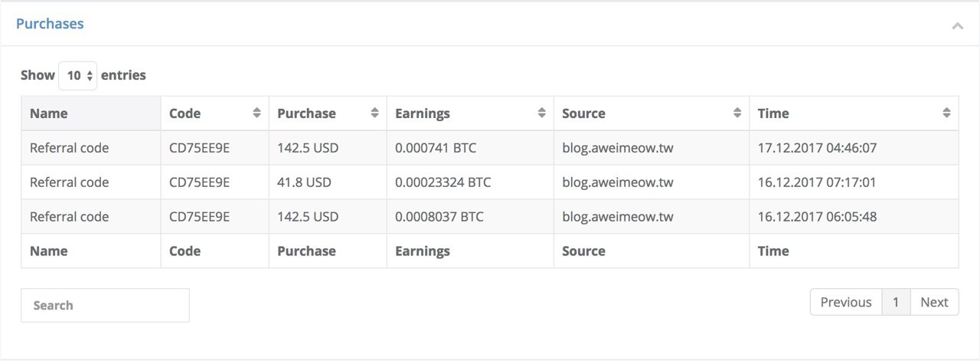Select the 41.8 USD purchase row
The image size is (980, 361).
tap(490, 182)
